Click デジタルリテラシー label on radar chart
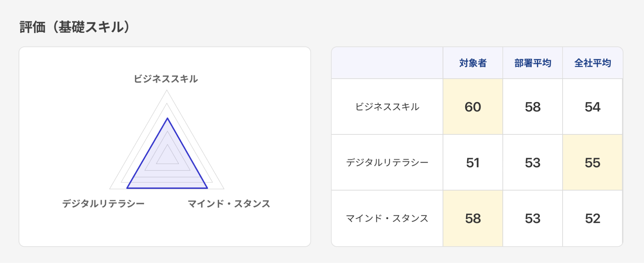 click(x=103, y=204)
